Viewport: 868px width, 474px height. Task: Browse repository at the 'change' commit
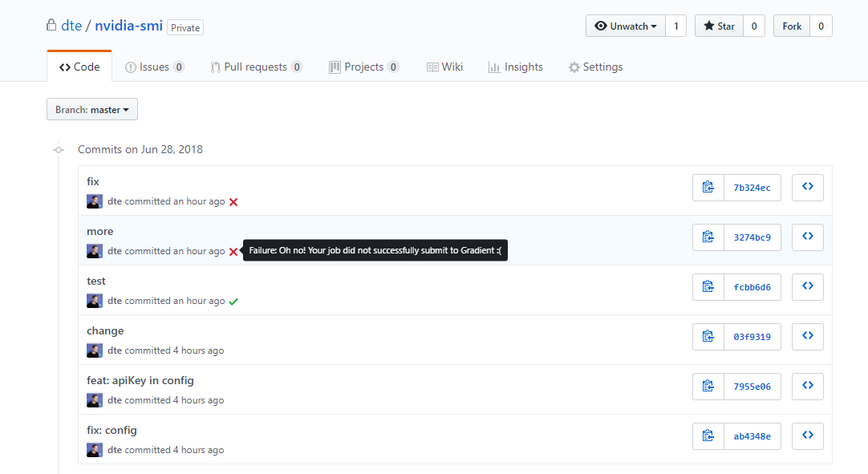[x=808, y=337]
